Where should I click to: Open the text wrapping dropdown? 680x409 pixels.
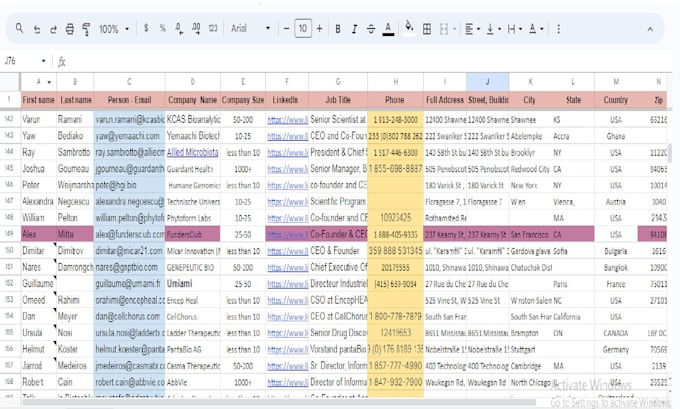(x=514, y=29)
